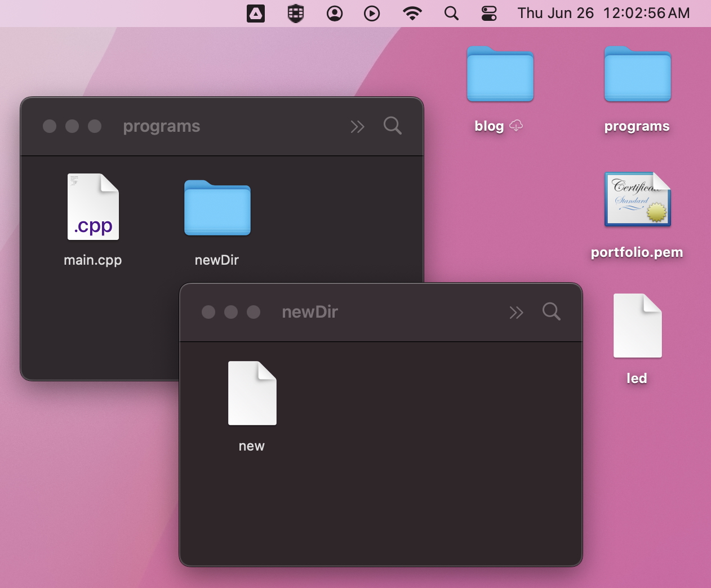
Task: Open the programs folder on the desktop
Action: point(637,75)
